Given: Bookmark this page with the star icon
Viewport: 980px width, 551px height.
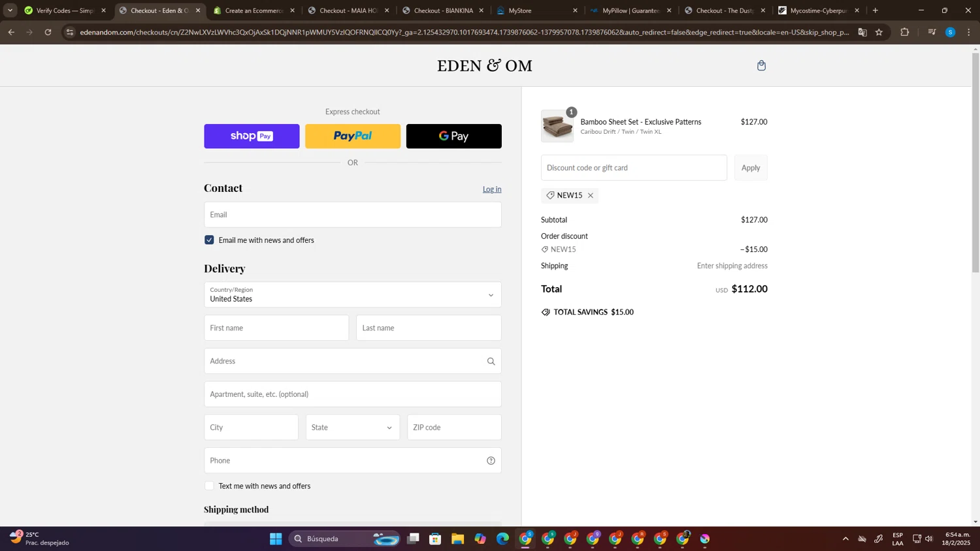Looking at the screenshot, I should coord(879,32).
